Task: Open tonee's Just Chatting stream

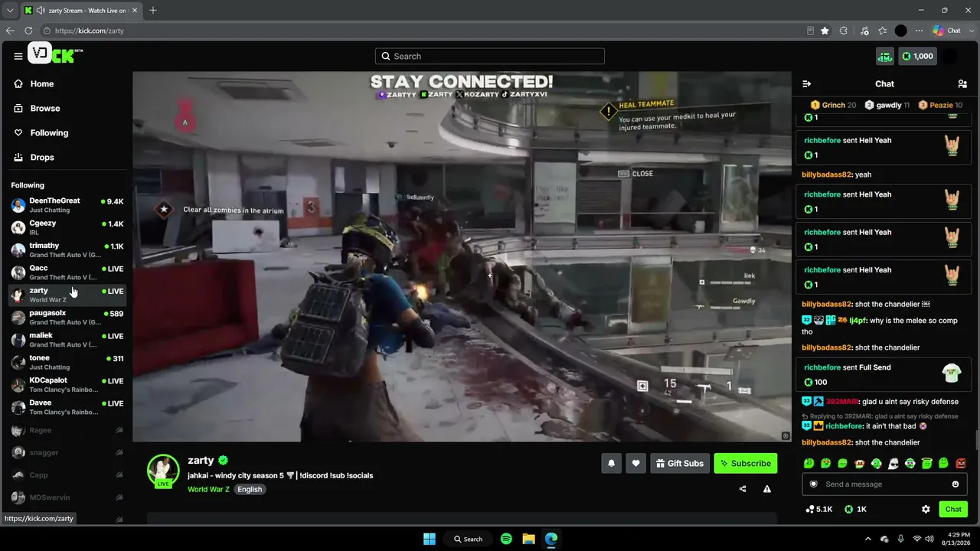Action: pyautogui.click(x=67, y=362)
